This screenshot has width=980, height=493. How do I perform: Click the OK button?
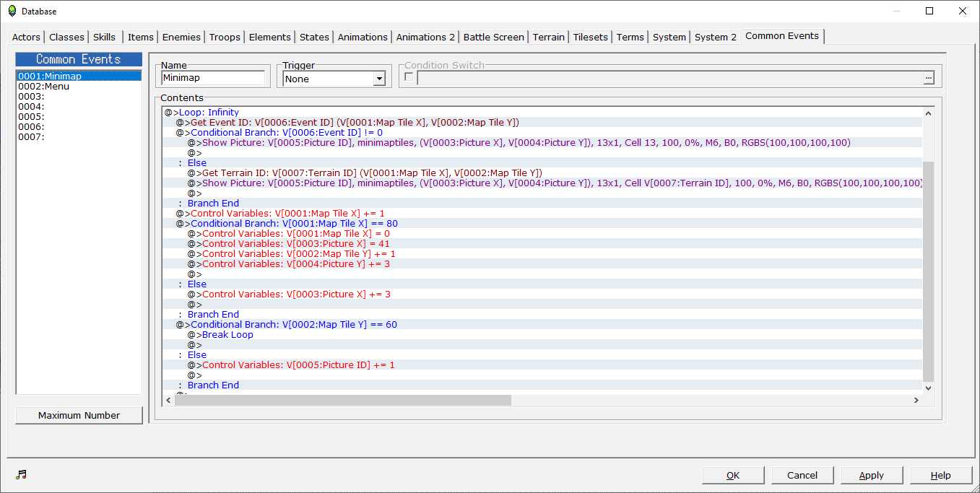[733, 475]
